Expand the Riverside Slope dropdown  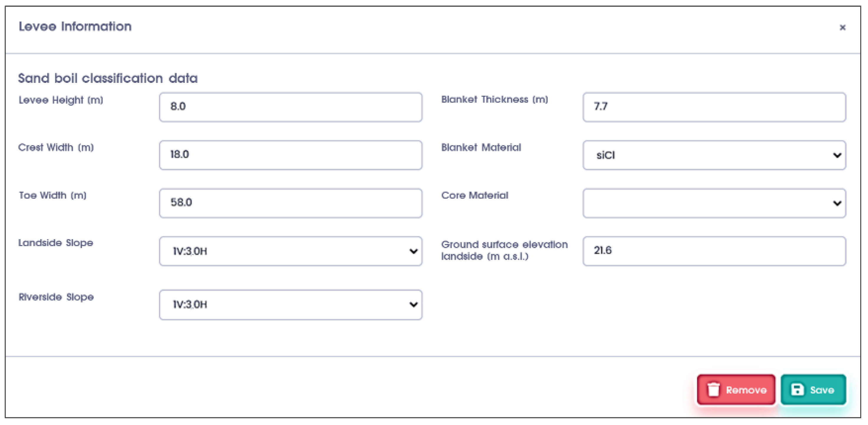coord(290,305)
